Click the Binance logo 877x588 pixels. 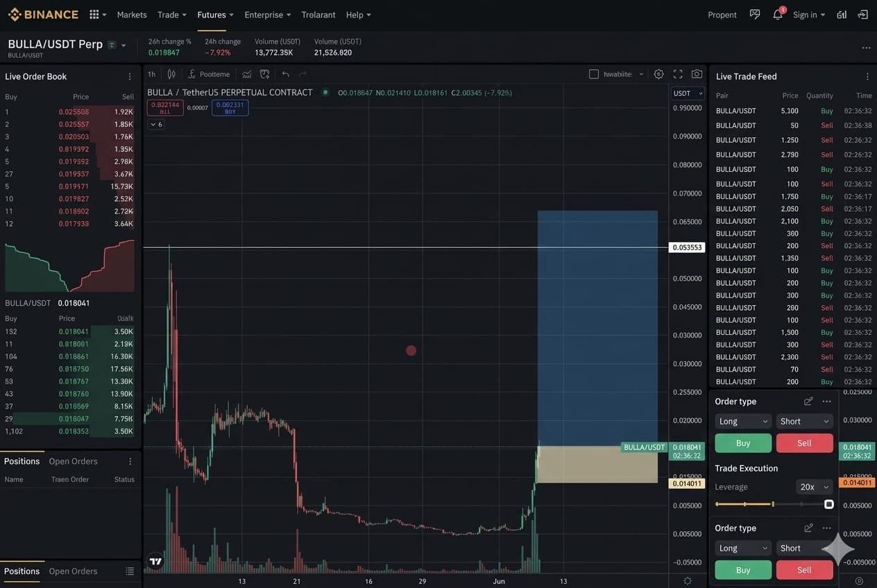(x=43, y=15)
